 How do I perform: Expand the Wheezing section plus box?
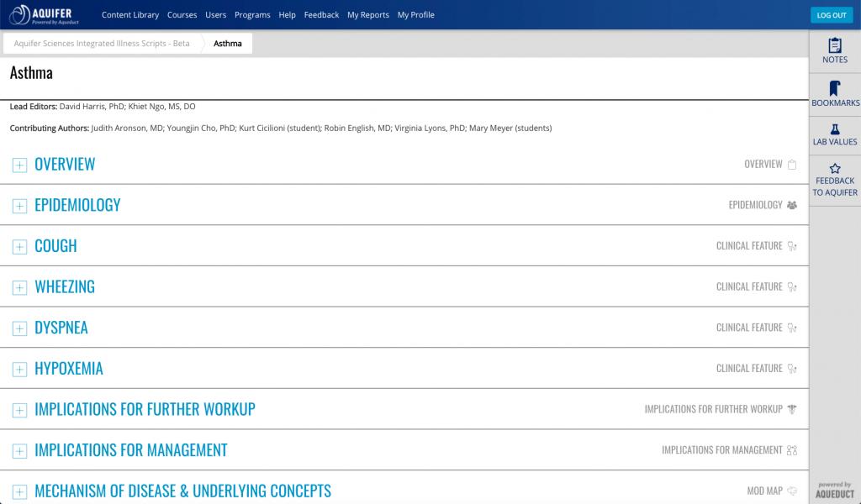pos(20,287)
